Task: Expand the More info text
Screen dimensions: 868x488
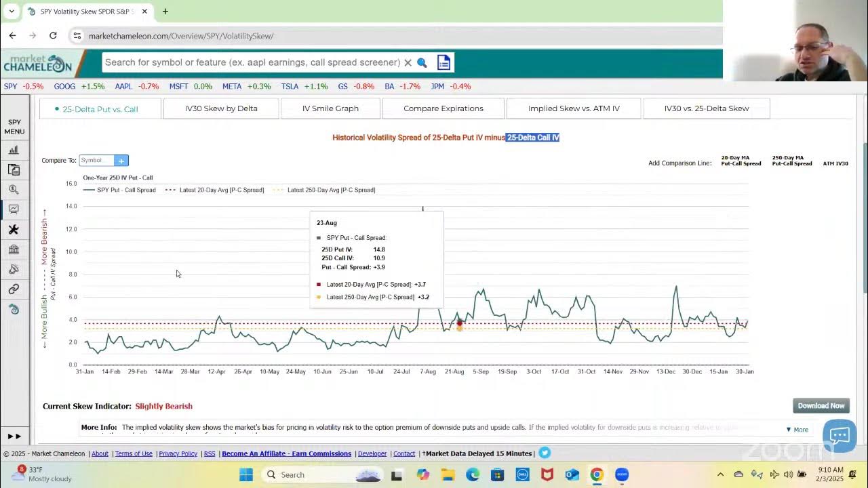Action: coord(797,430)
